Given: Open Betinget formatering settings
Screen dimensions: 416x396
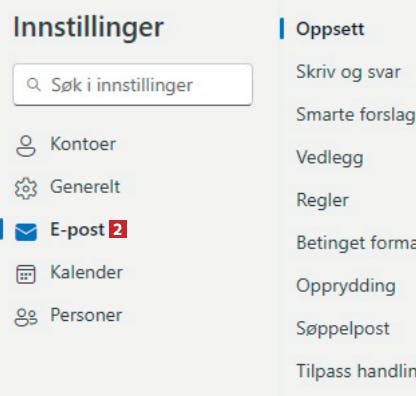Looking at the screenshot, I should [356, 243].
